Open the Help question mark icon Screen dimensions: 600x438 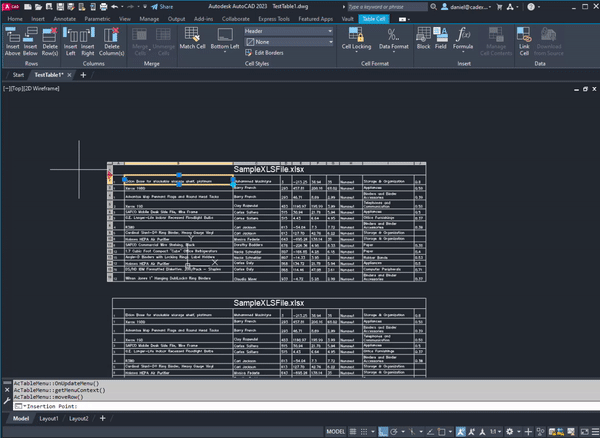click(x=531, y=7)
